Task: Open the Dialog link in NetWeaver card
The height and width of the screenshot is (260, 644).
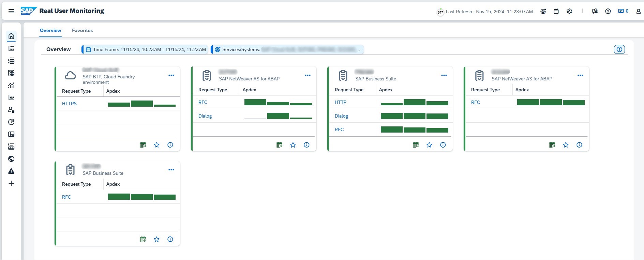Action: pyautogui.click(x=205, y=116)
